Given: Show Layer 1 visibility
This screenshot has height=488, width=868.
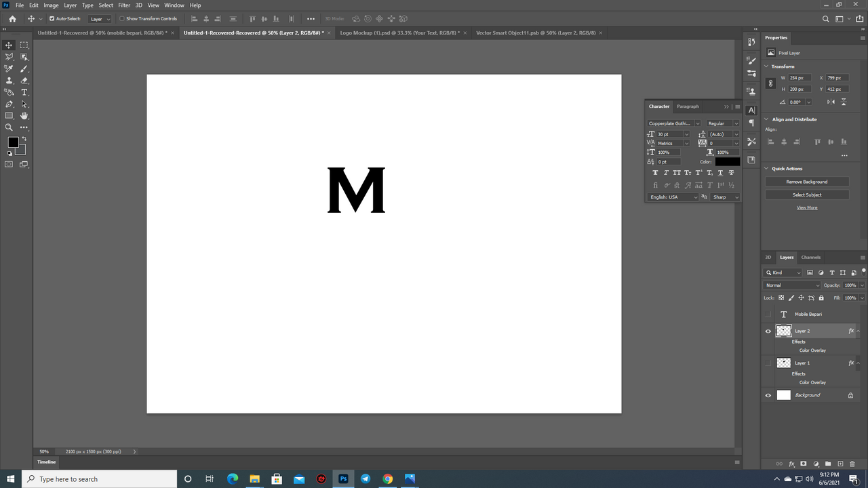Looking at the screenshot, I should coord(768,363).
